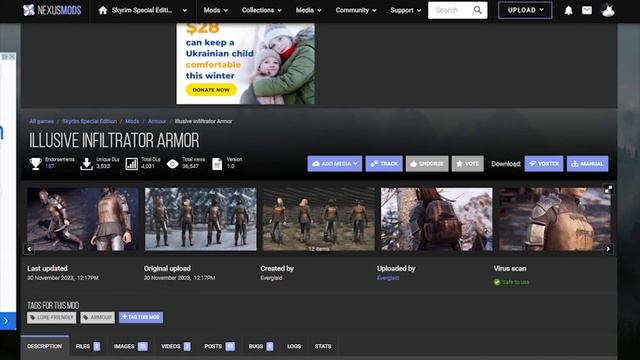
Task: Open the thumbnail labeled 12 items
Action: pyautogui.click(x=319, y=219)
